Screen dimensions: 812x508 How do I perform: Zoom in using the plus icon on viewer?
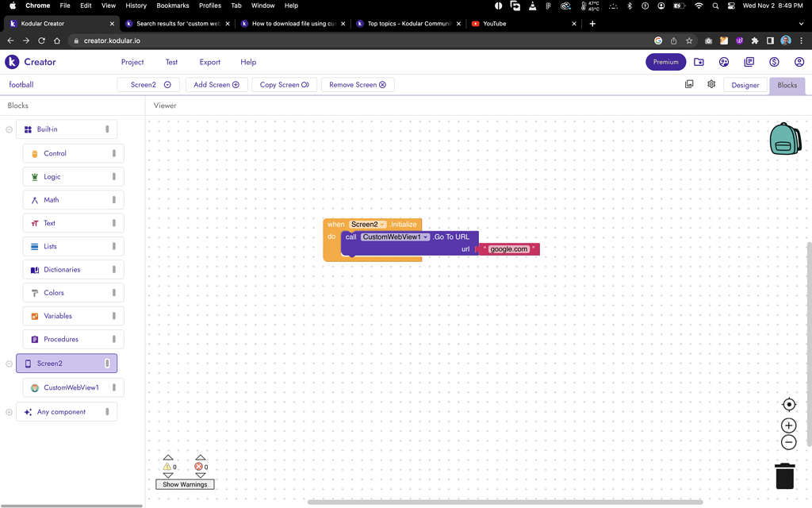[788, 425]
